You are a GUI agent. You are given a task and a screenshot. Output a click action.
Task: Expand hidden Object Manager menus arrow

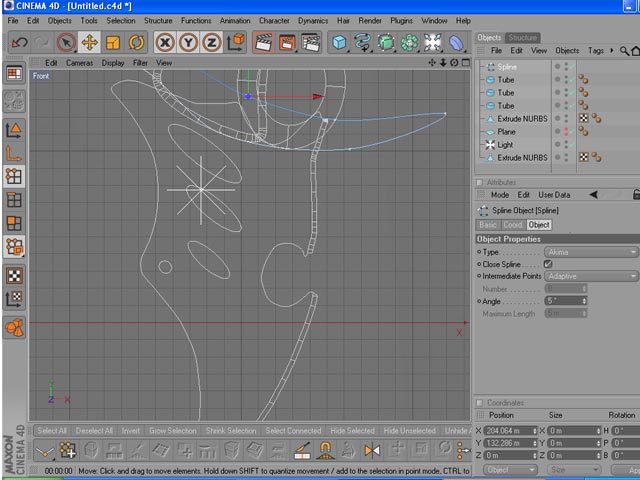(x=611, y=50)
